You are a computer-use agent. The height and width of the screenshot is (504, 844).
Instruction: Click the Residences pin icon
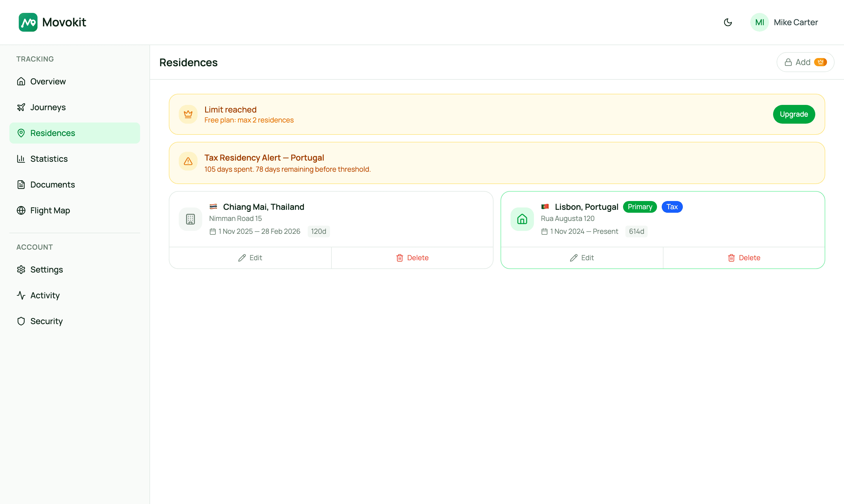point(21,133)
